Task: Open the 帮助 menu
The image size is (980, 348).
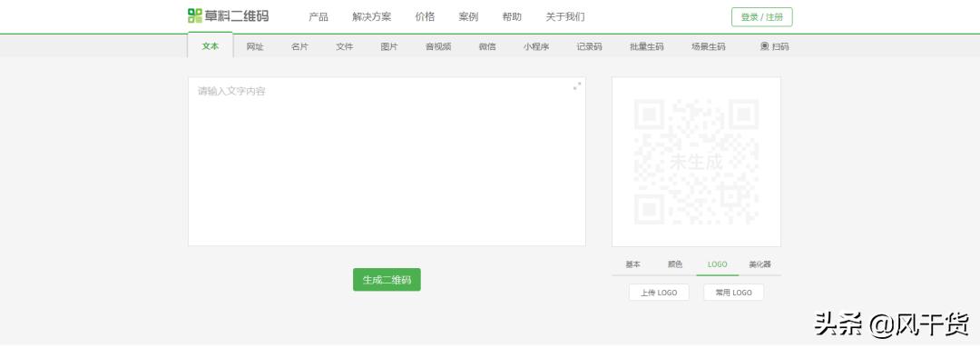Action: [x=512, y=17]
